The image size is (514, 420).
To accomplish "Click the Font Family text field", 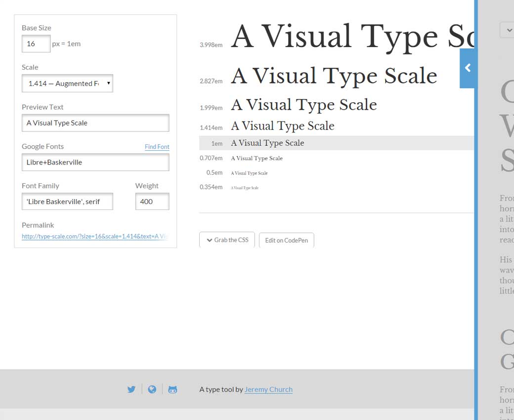I will coord(67,202).
